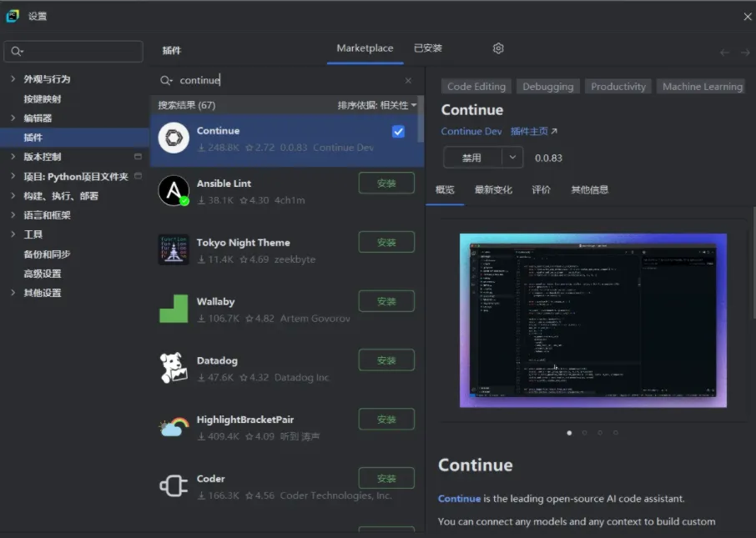
Task: Click 禁用 button for Continue plugin
Action: click(x=472, y=158)
